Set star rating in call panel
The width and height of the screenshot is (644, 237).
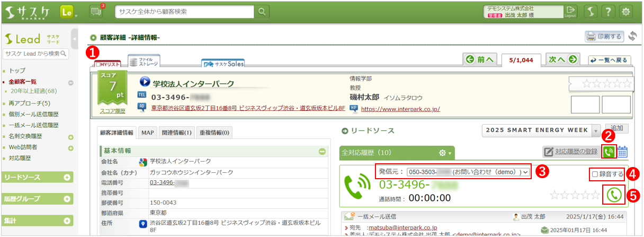[575, 195]
